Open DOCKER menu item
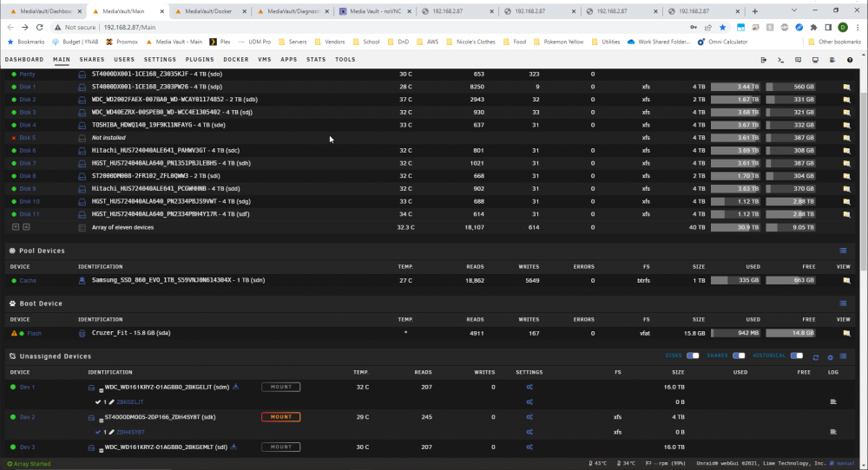Screen dimensions: 868x470 click(x=236, y=60)
